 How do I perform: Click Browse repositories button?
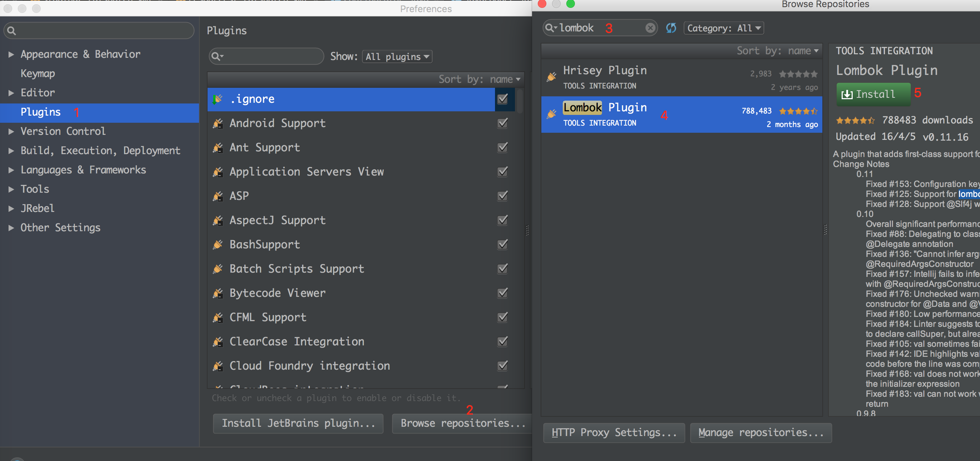click(462, 423)
